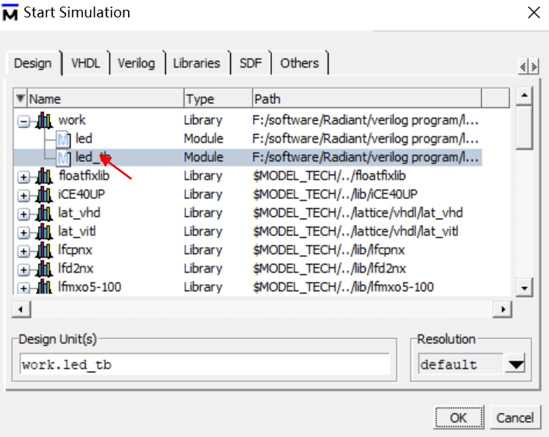Select the iCE40UP library icon

click(44, 194)
